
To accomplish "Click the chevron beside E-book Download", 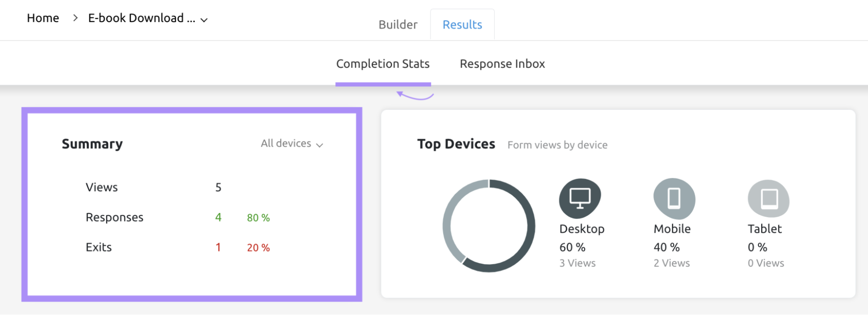I will point(204,20).
